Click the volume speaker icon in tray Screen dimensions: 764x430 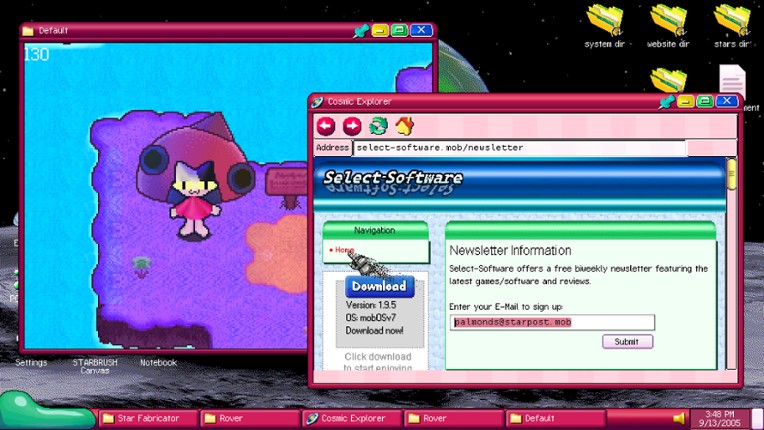point(678,418)
